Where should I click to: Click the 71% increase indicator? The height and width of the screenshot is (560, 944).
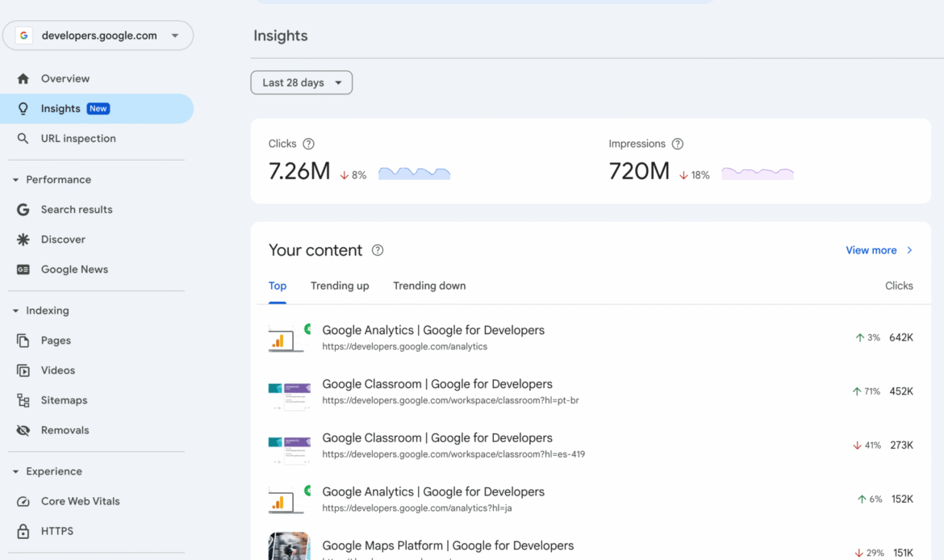(x=866, y=391)
